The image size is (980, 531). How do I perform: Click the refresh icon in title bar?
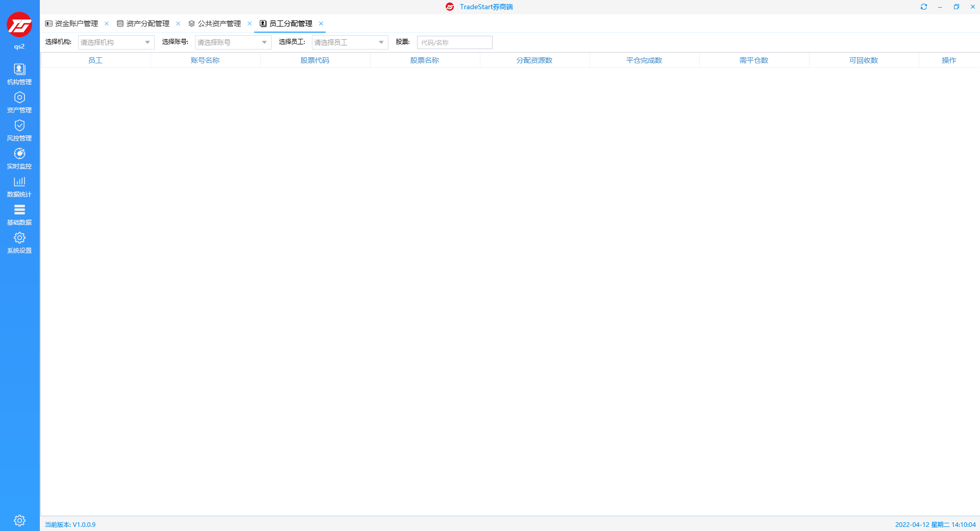pos(923,7)
